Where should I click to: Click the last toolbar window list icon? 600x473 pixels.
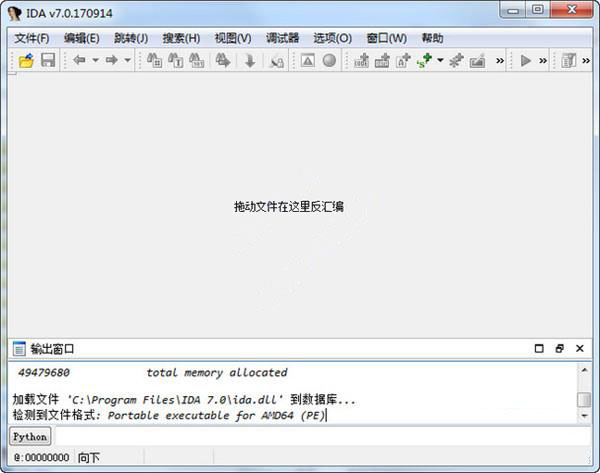(x=569, y=60)
